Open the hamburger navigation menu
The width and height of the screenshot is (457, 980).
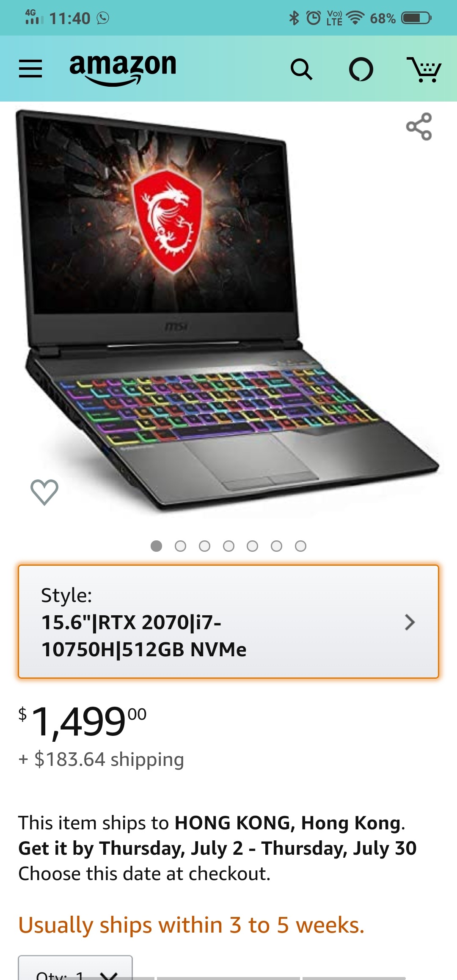coord(30,69)
